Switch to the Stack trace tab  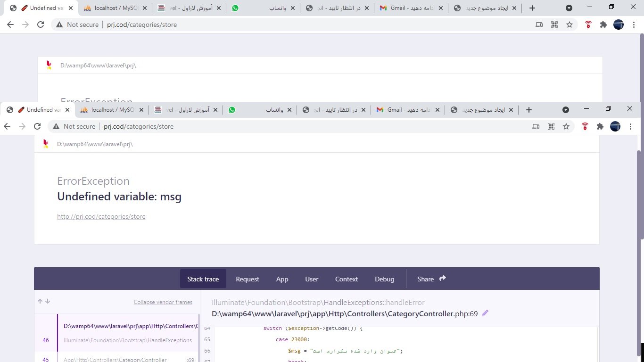203,279
